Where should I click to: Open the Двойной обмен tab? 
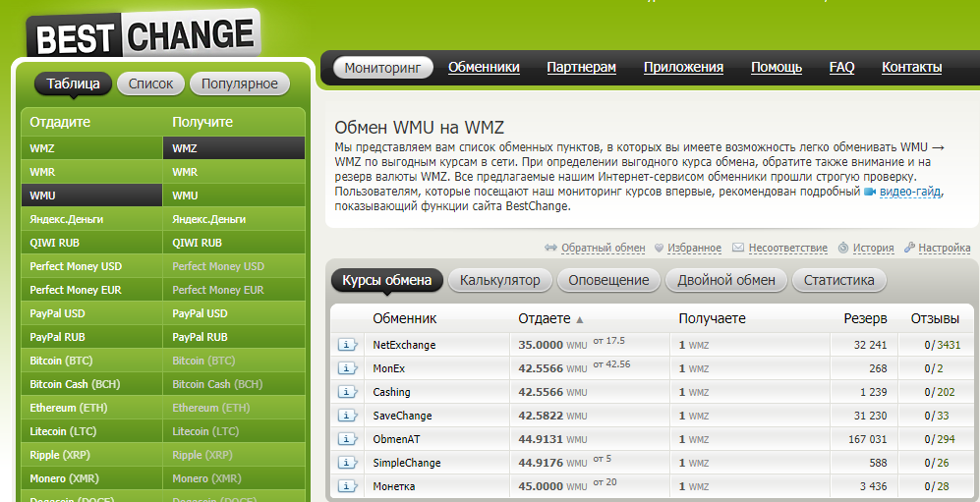point(726,280)
